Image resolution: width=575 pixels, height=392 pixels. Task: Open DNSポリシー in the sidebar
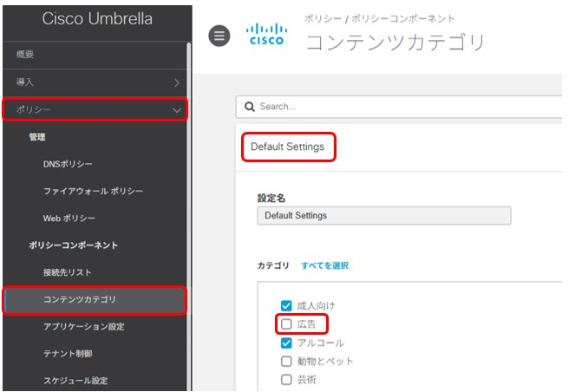[x=68, y=164]
